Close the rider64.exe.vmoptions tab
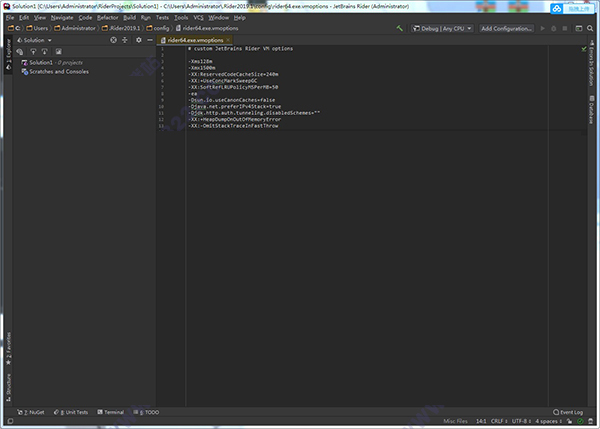Screen dimensions: 600x429 [x=228, y=40]
